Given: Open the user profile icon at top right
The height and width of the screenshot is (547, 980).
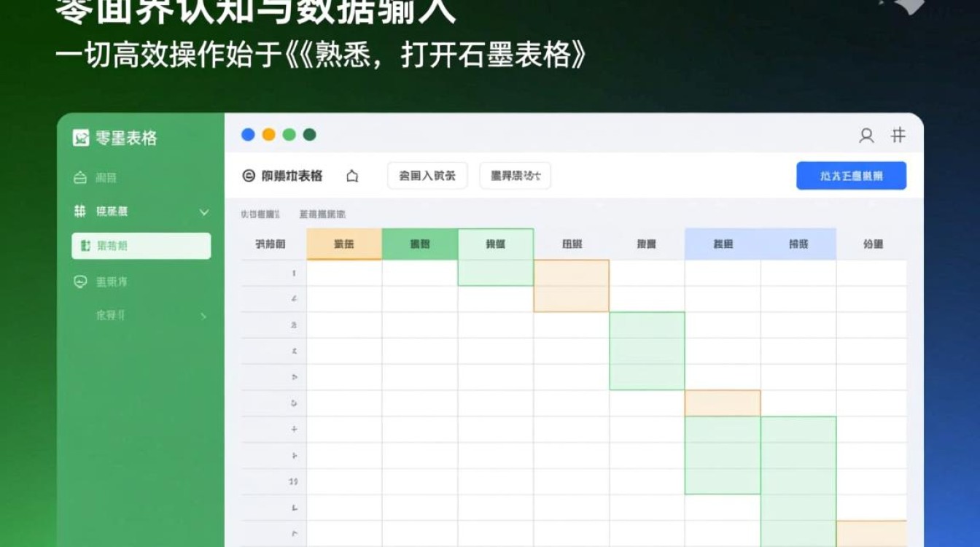Looking at the screenshot, I should [x=866, y=135].
